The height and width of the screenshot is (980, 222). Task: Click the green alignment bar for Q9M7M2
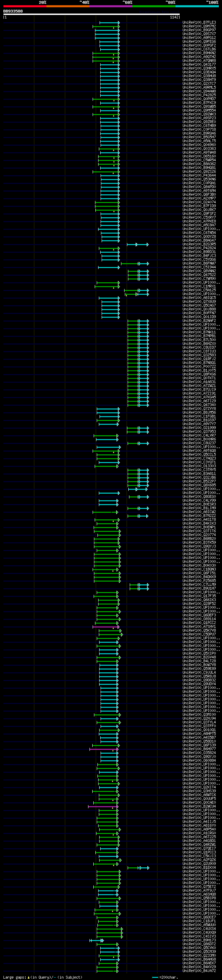[106, 27]
